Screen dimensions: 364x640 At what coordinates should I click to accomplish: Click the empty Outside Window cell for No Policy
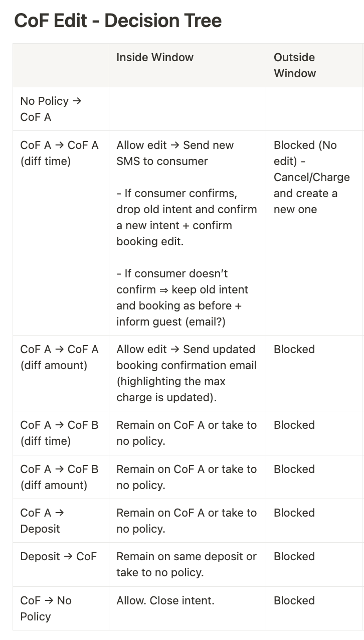point(314,109)
